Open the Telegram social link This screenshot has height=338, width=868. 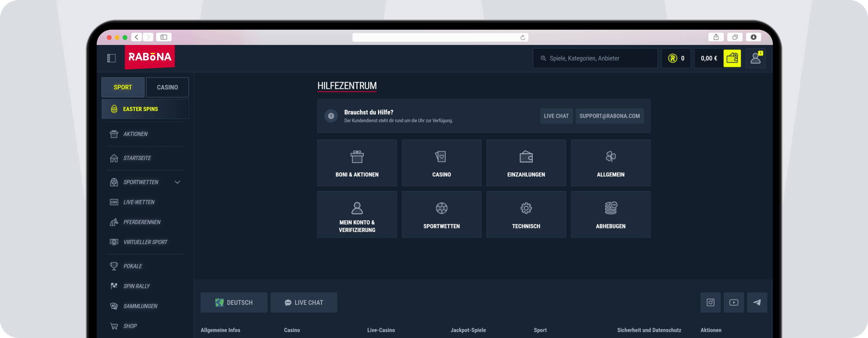(757, 302)
